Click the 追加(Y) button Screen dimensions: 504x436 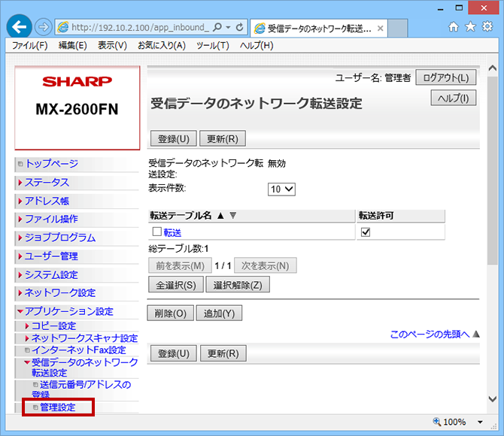click(220, 313)
